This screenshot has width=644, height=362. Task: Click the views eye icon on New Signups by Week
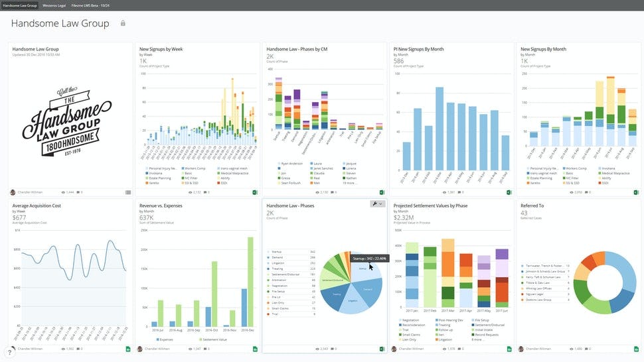point(191,192)
